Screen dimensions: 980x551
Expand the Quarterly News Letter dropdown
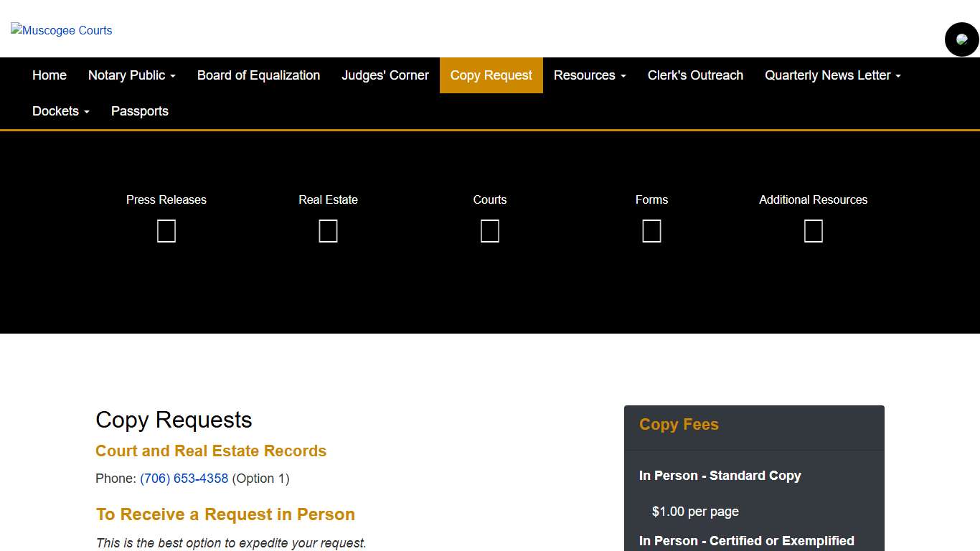pyautogui.click(x=832, y=75)
